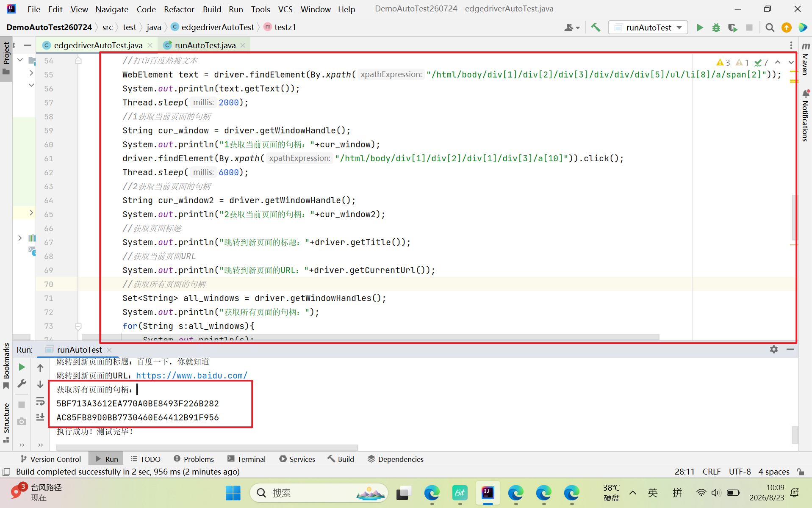Open the Services tool window
Viewport: 812px width, 508px height.
click(x=297, y=459)
